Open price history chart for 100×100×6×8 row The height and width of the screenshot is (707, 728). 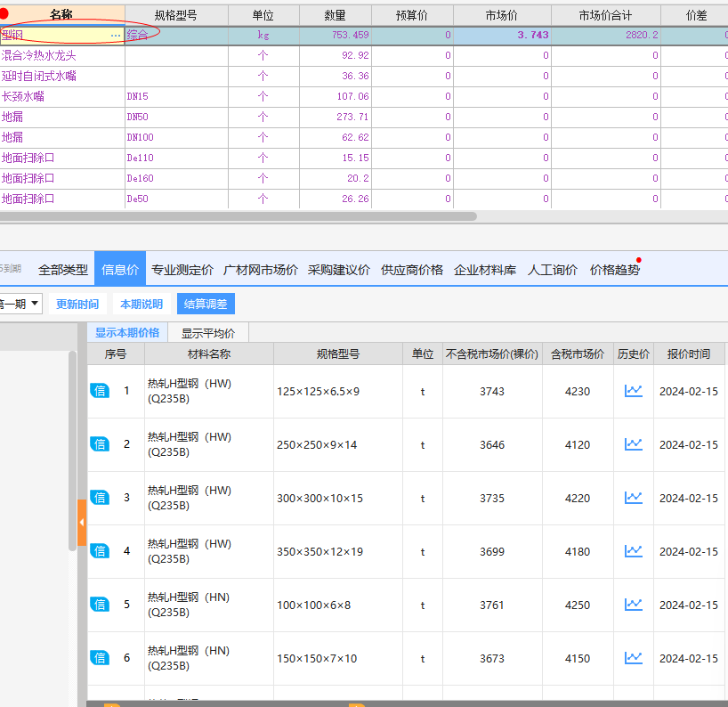pos(634,605)
